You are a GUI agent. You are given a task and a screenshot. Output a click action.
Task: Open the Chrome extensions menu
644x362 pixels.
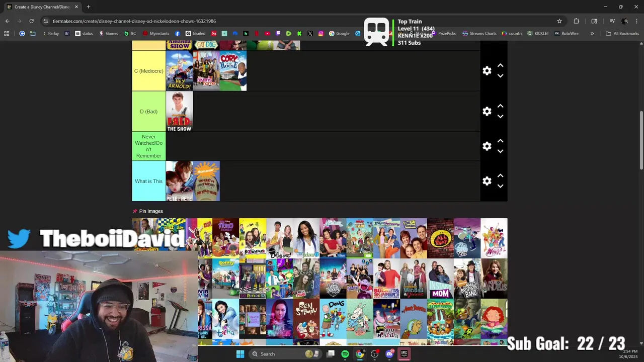(x=576, y=21)
